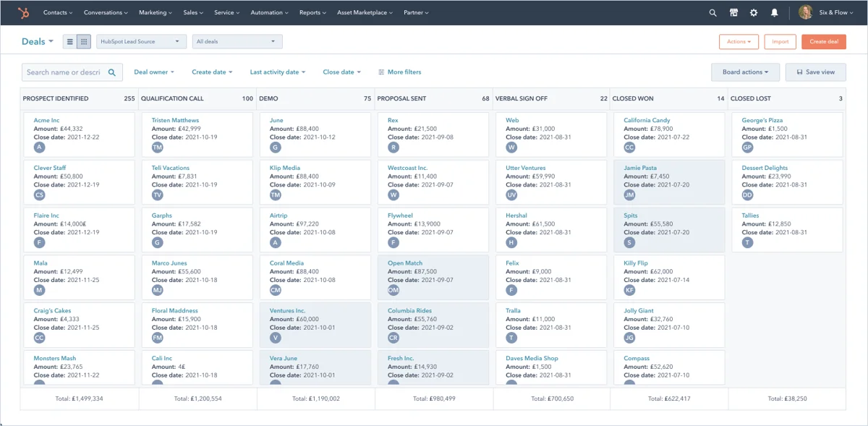Open the notifications bell
This screenshot has height=426, width=868.
point(775,12)
